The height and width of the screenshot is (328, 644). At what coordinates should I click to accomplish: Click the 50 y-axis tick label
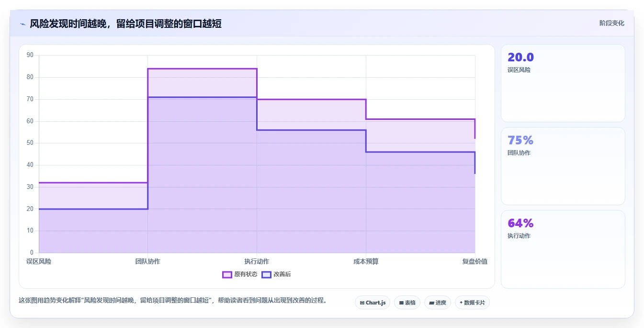point(30,143)
